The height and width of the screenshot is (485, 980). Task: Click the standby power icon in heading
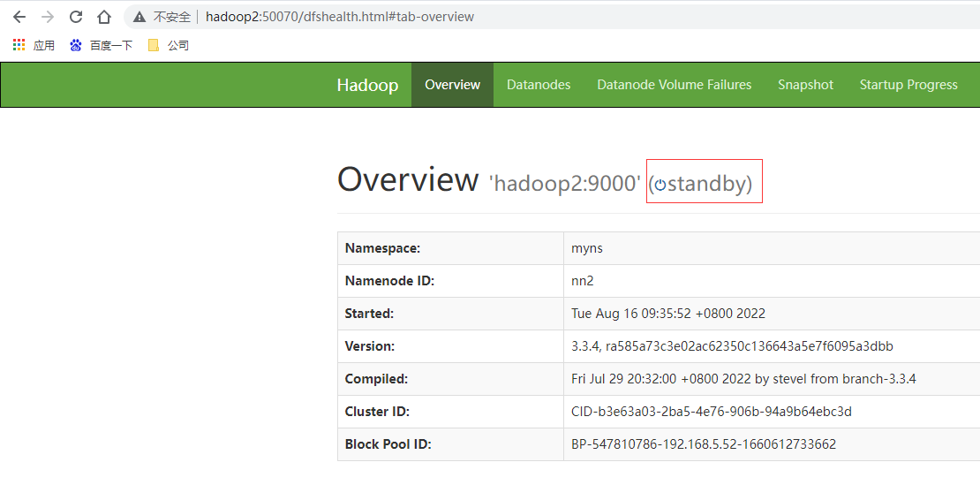660,185
